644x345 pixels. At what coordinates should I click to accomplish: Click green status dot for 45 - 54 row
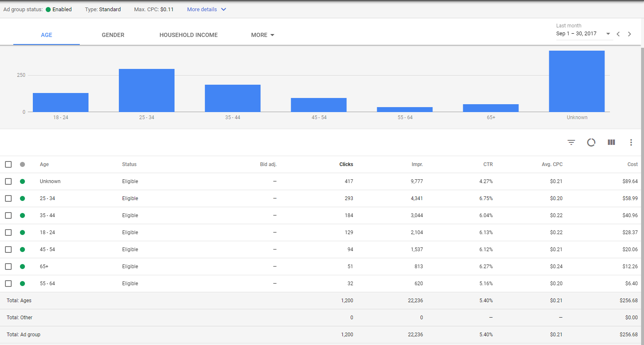pos(22,250)
